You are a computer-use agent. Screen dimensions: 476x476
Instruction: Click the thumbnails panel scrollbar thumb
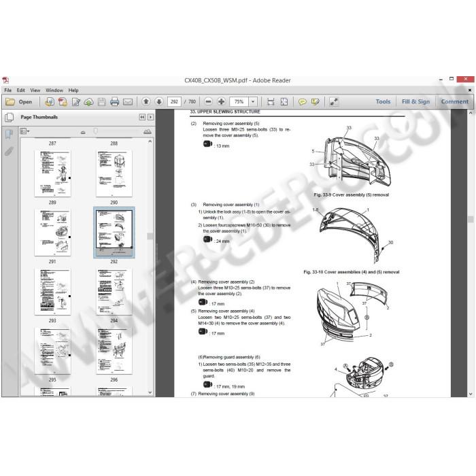click(150, 236)
